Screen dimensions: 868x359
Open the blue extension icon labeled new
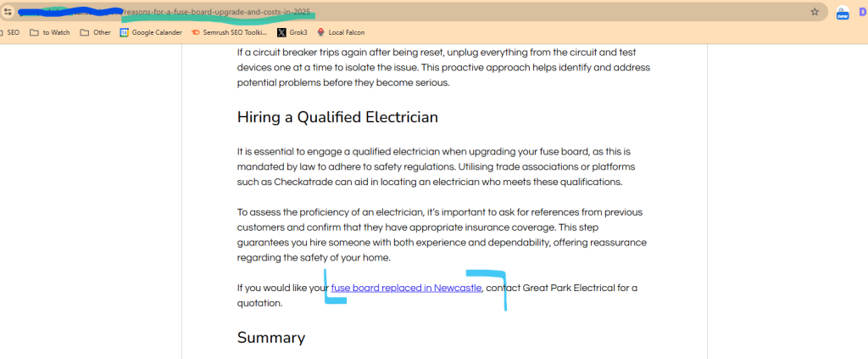pos(843,13)
